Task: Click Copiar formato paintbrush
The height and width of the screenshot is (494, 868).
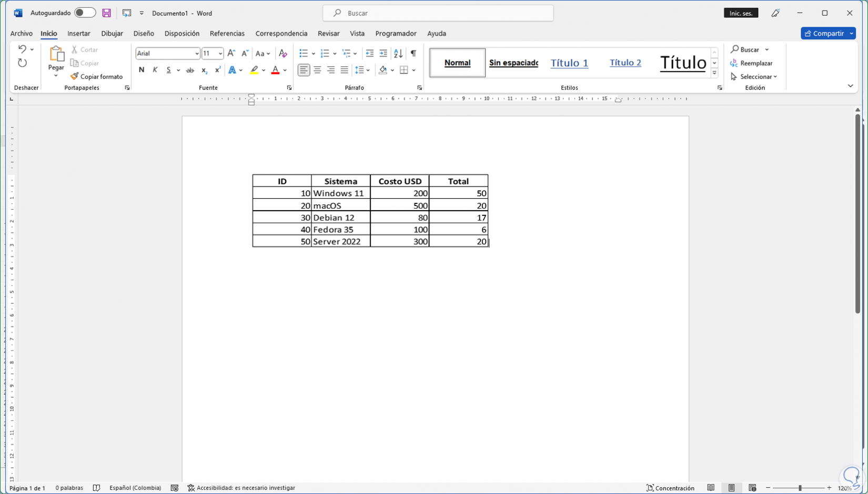Action: [x=96, y=77]
